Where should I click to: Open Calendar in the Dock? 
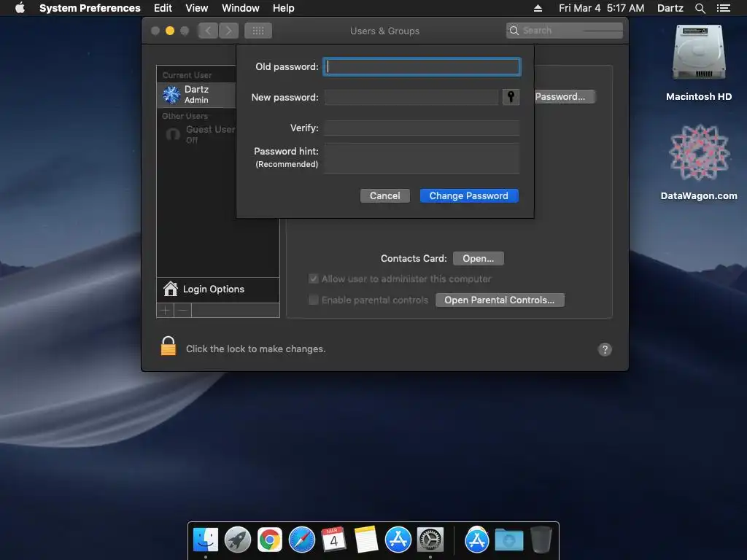coord(333,540)
